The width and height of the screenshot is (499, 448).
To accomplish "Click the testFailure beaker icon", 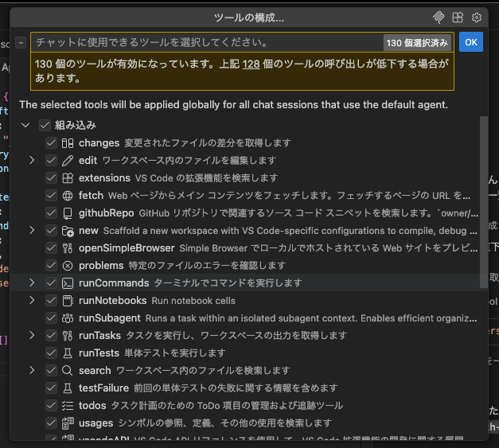I will point(68,388).
